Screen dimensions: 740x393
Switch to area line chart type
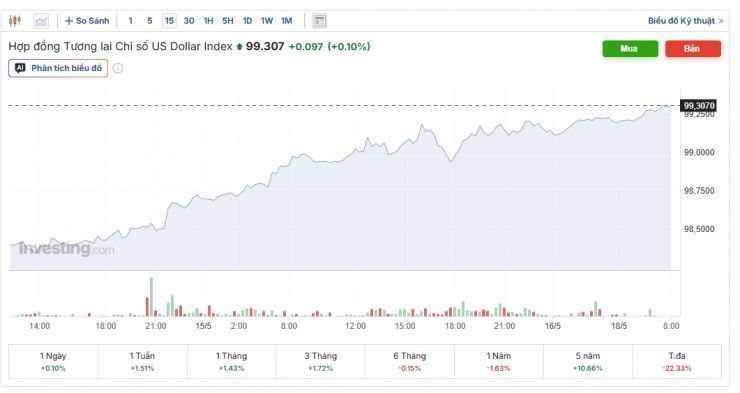[41, 21]
